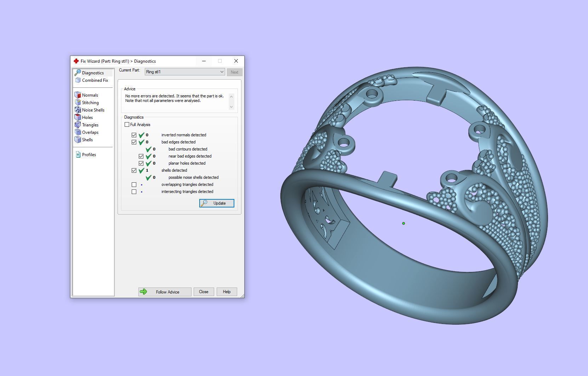Click the Follow Advice button

[x=165, y=292]
